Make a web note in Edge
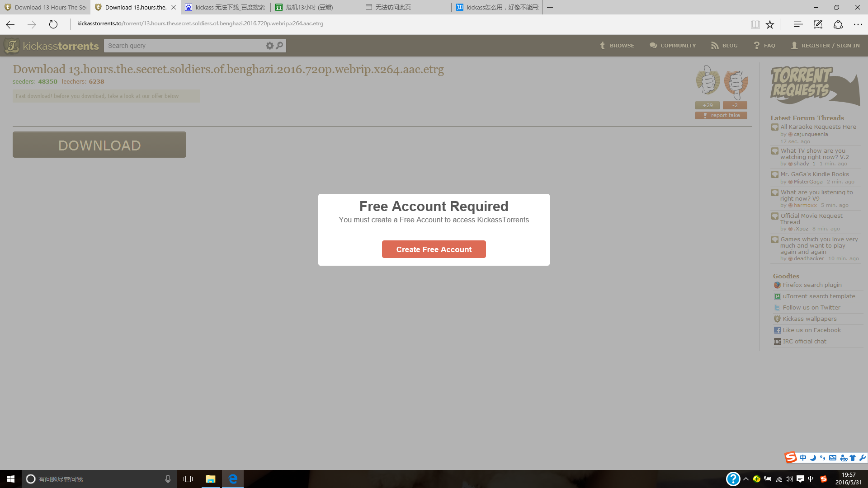 (818, 24)
